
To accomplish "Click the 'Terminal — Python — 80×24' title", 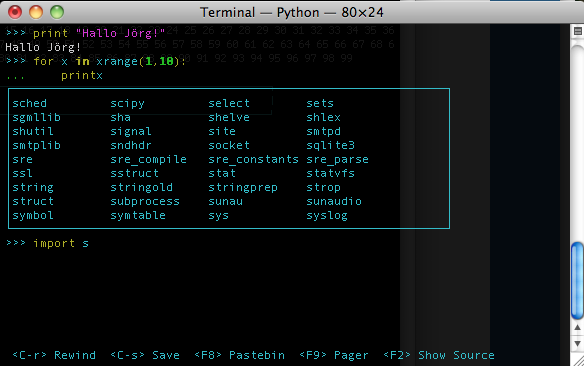I will click(x=292, y=12).
